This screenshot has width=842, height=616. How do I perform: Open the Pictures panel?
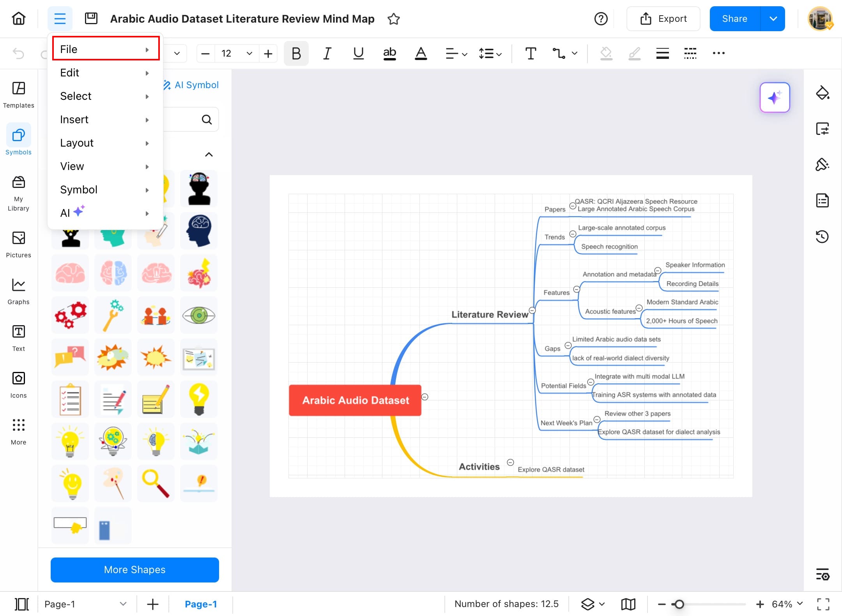[18, 244]
